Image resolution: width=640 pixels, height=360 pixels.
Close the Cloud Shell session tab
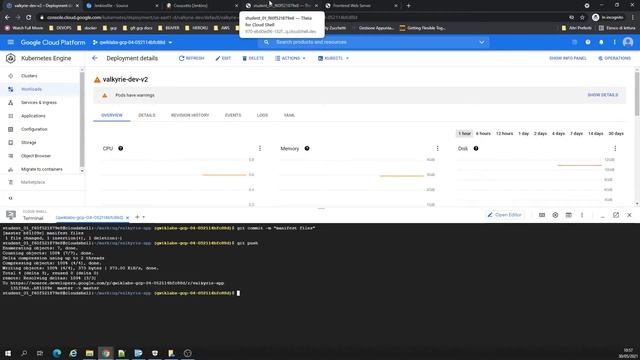pyautogui.click(x=127, y=218)
